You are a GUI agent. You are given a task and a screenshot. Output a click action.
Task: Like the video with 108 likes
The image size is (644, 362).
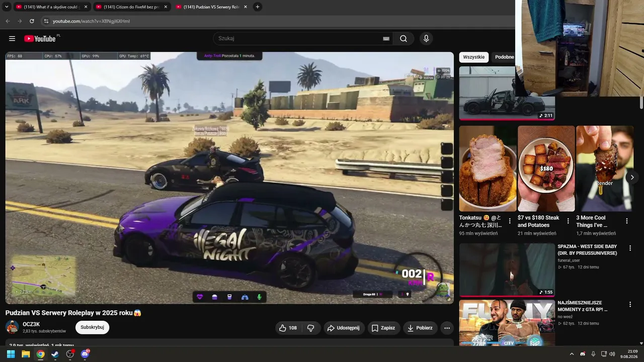point(288,328)
